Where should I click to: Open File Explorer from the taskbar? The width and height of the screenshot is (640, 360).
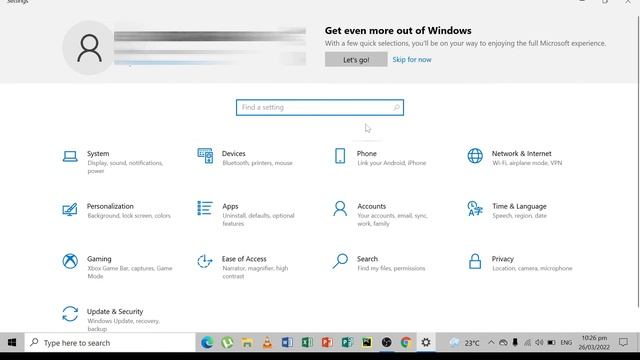coord(247,342)
